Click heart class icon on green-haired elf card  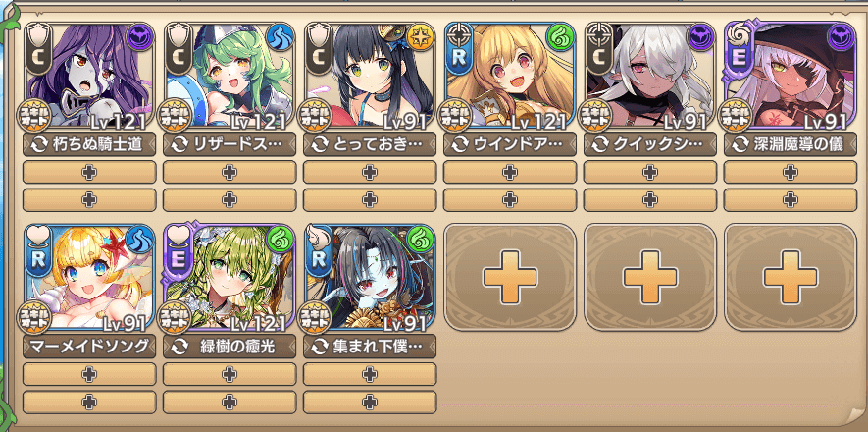coord(178,237)
